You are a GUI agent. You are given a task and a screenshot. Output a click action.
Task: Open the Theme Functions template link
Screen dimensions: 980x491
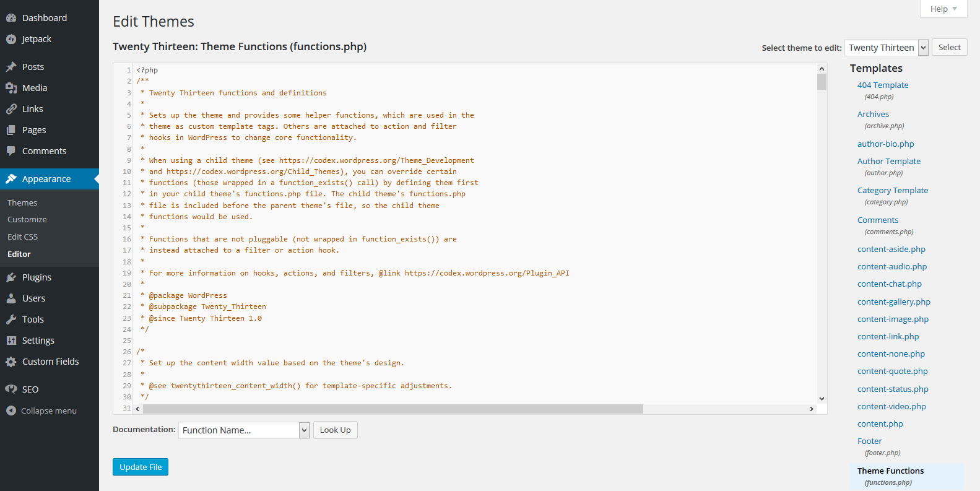pos(890,471)
